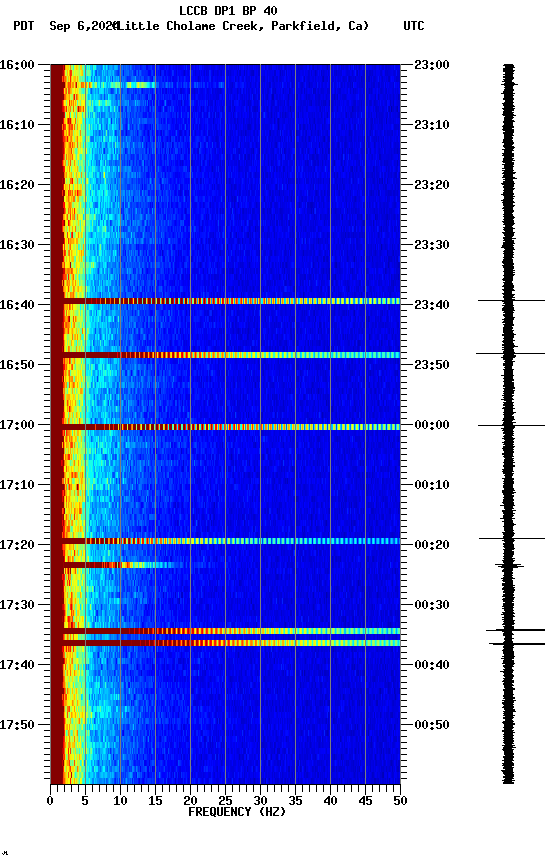552x864 pixels.
Task: Click the short low-frequency event near 17:23
Action: [118, 565]
